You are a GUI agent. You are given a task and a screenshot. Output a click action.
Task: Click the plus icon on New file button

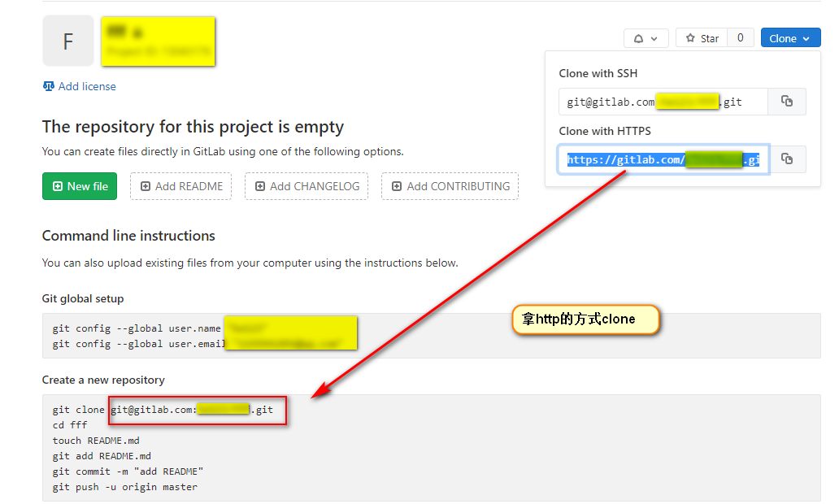click(x=57, y=186)
